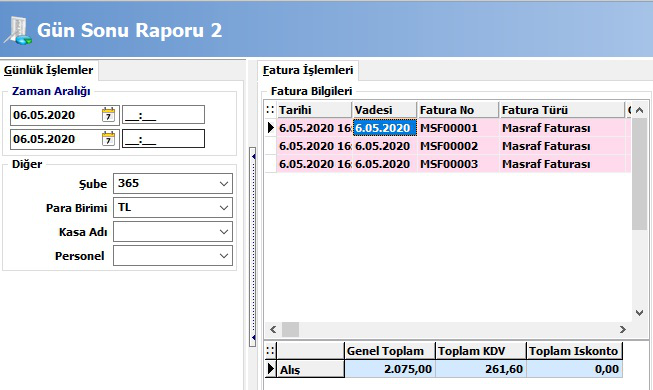The image size is (653, 390).
Task: Collapse the panel using the upper splitter arrow
Action: click(253, 156)
